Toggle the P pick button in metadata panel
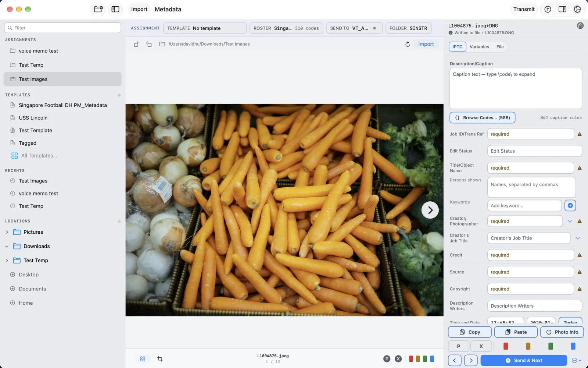The image size is (588, 368). tap(459, 346)
